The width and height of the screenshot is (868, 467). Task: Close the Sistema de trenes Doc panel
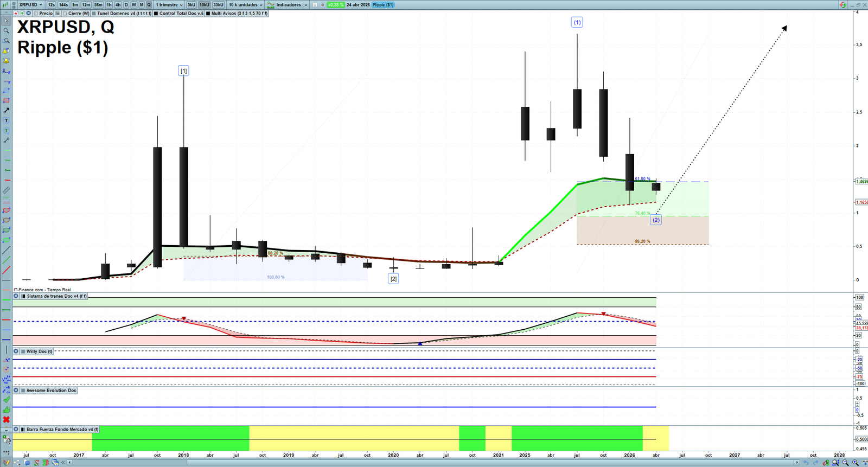(x=16, y=296)
